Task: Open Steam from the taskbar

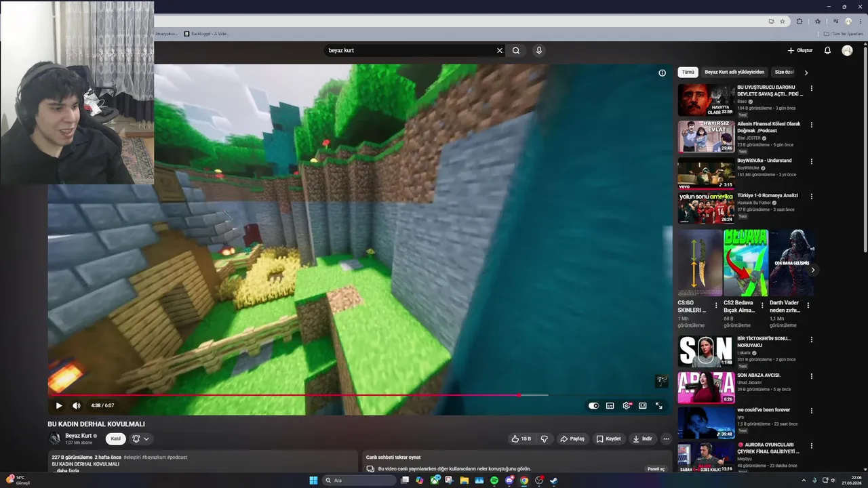Action: click(553, 481)
